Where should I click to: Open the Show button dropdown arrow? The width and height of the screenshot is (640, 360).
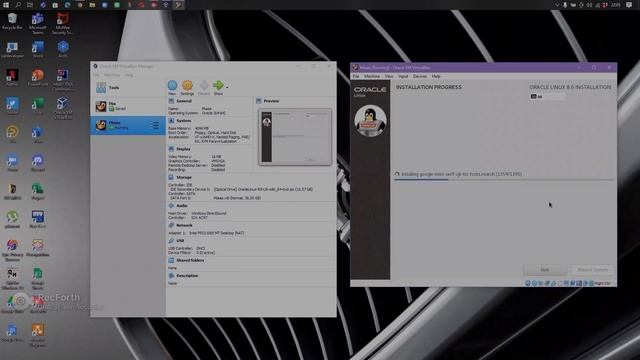coord(227,87)
